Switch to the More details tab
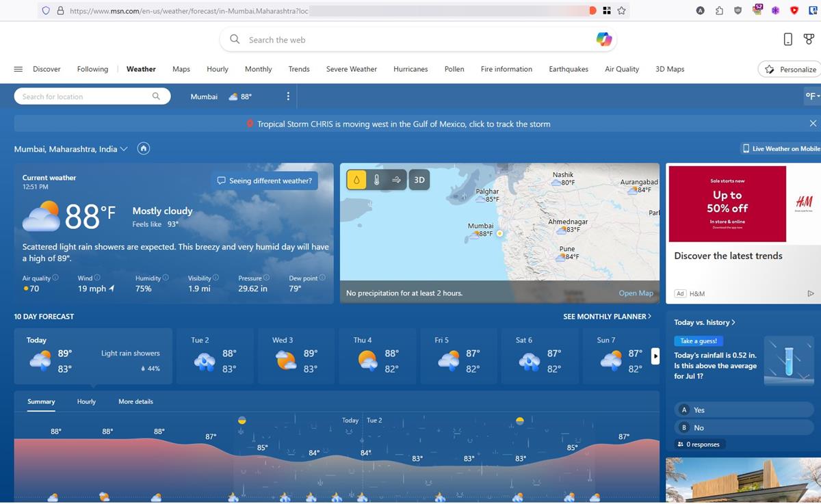 point(135,401)
